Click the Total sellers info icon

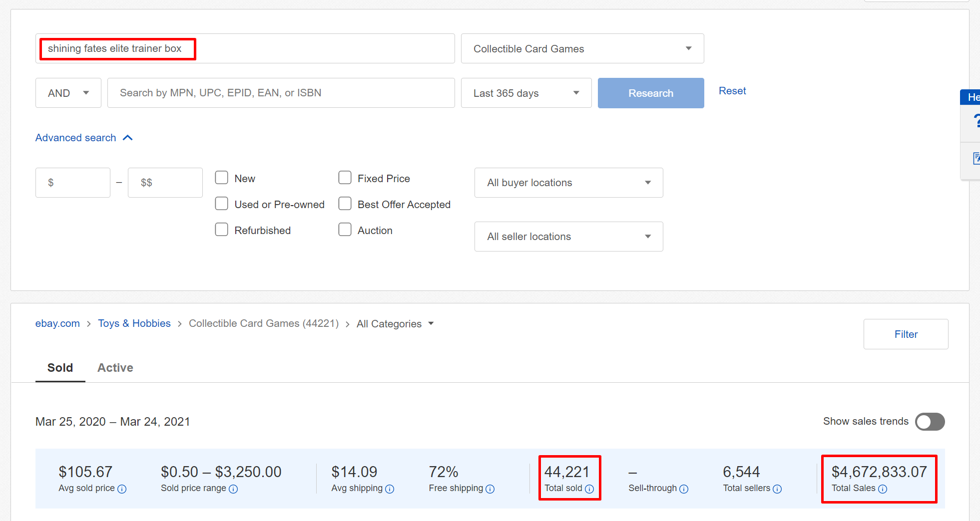pos(777,489)
